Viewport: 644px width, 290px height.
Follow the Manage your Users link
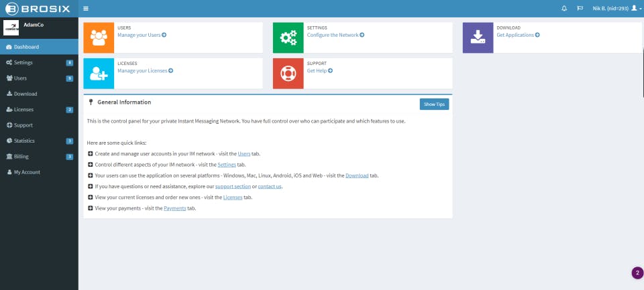tap(142, 35)
